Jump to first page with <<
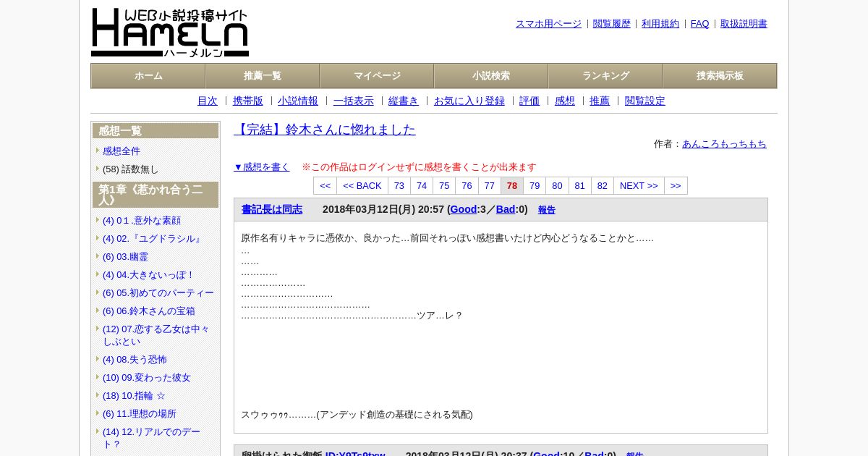 325,186
